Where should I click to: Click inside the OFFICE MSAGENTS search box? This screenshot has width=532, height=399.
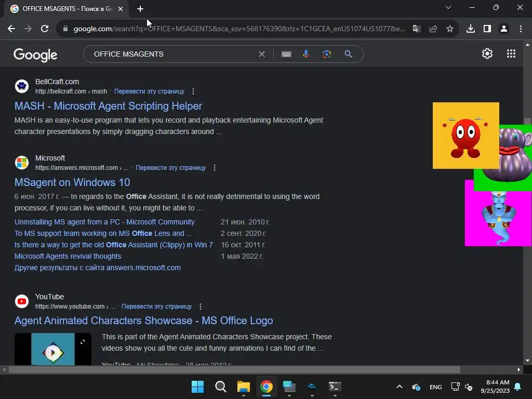pos(173,54)
